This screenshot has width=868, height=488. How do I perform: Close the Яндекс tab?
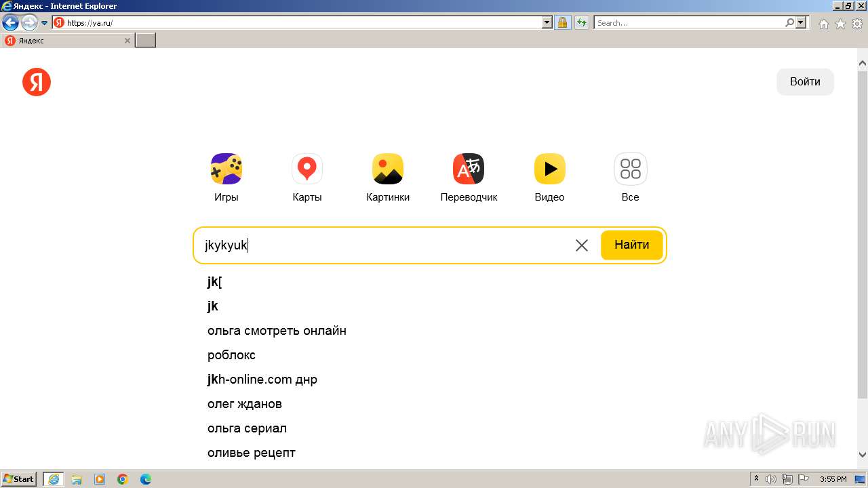pyautogui.click(x=127, y=41)
